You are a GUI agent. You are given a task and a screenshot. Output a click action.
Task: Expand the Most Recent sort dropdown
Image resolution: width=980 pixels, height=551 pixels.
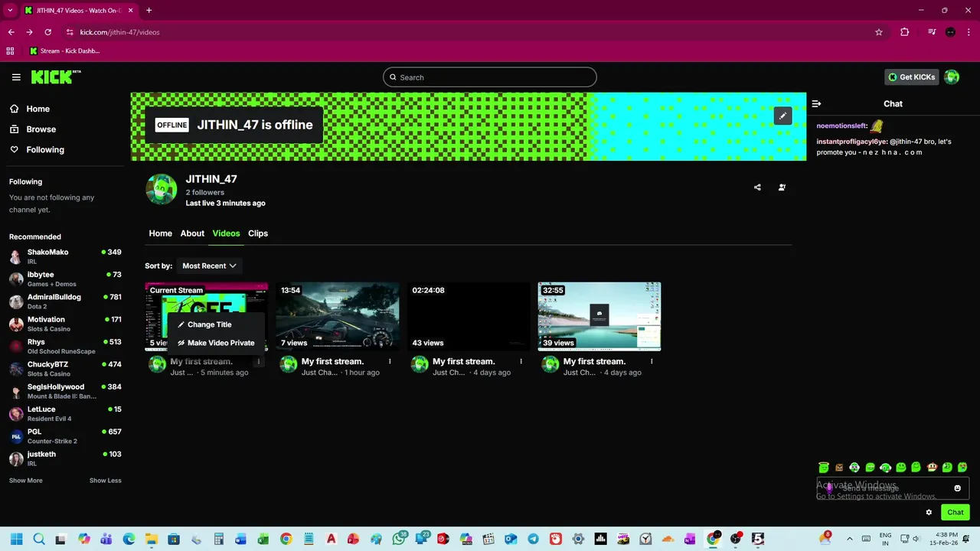click(209, 266)
